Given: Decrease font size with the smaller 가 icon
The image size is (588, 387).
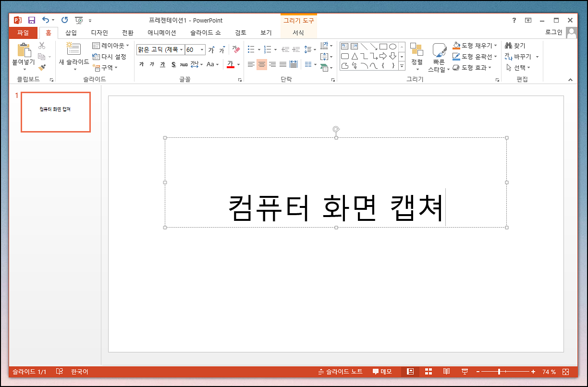Looking at the screenshot, I should (222, 50).
